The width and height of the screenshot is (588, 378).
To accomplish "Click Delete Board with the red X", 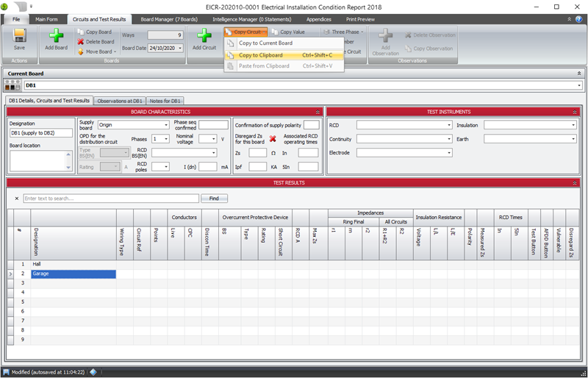I will coord(96,42).
